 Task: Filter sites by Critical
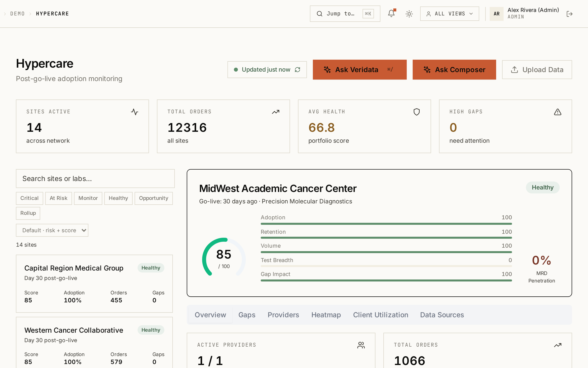pyautogui.click(x=30, y=198)
